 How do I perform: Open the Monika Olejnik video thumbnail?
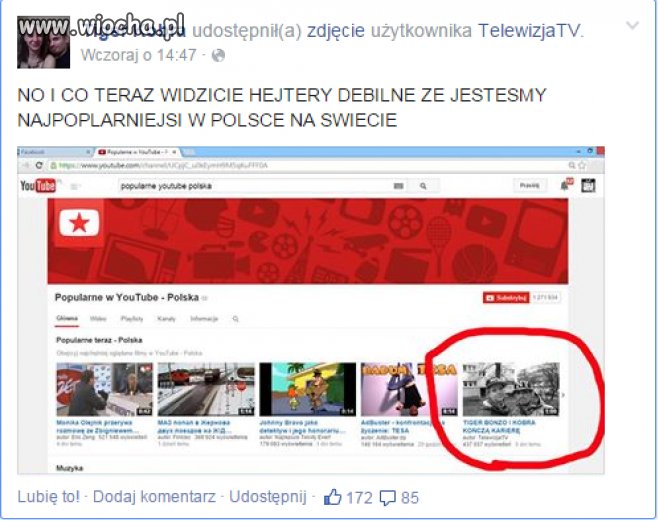[x=105, y=390]
